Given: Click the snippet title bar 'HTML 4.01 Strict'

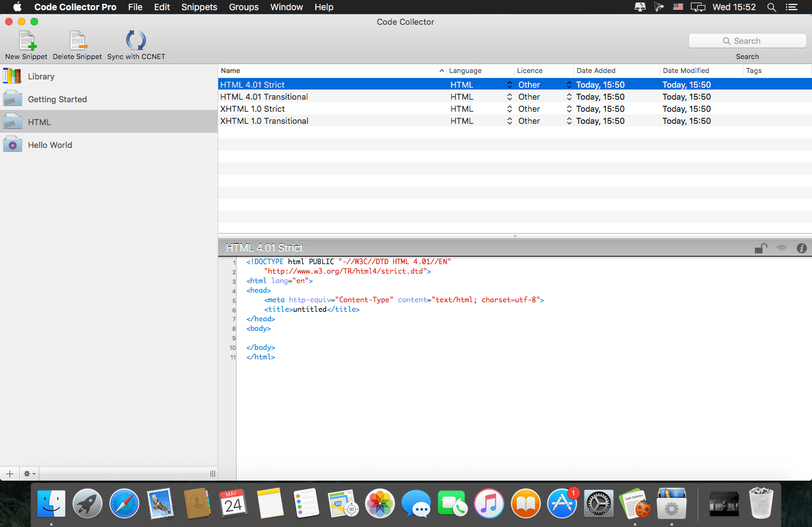Looking at the screenshot, I should (x=265, y=248).
